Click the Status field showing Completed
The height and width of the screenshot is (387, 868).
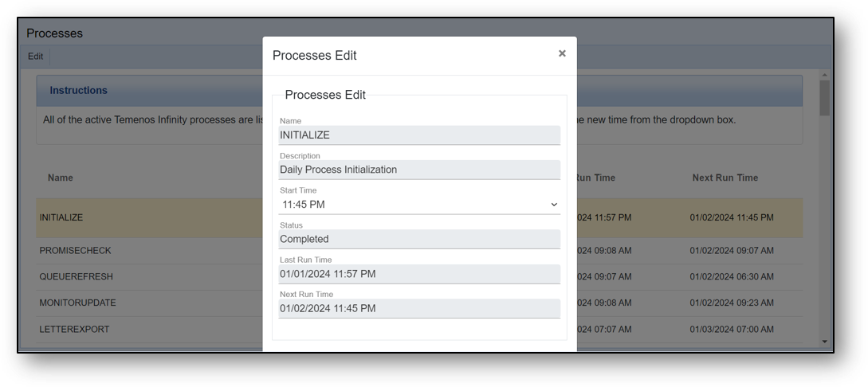(x=419, y=239)
